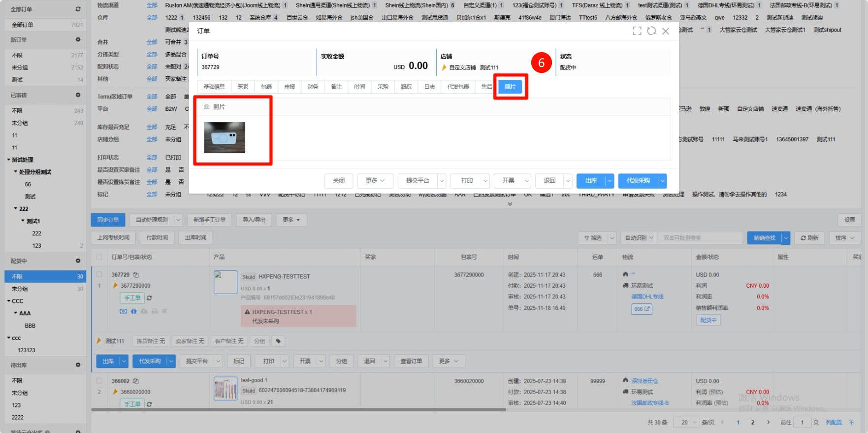Click the tag icon beside 分组 button
This screenshot has width=868, height=433.
pyautogui.click(x=278, y=341)
